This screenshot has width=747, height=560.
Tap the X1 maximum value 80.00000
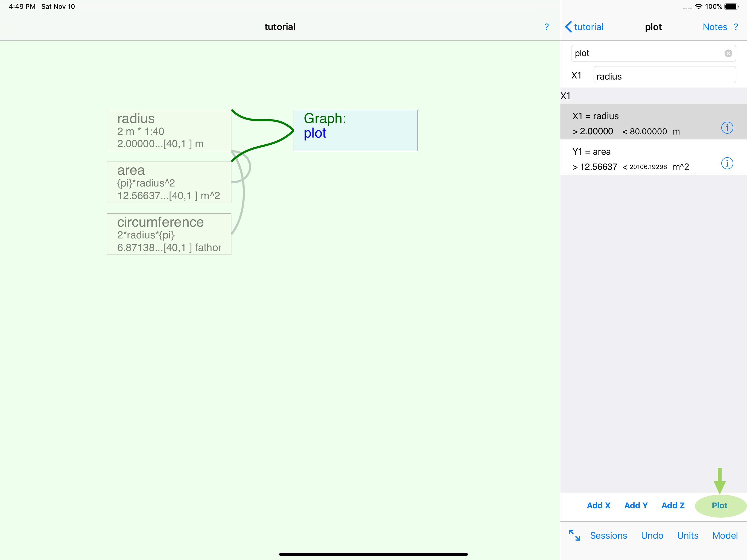coord(648,132)
